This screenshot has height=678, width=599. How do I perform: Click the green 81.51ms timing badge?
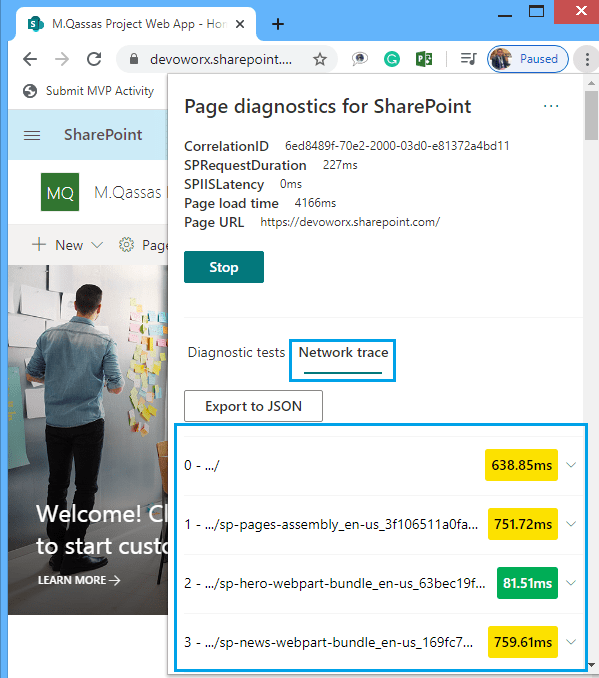click(x=527, y=583)
